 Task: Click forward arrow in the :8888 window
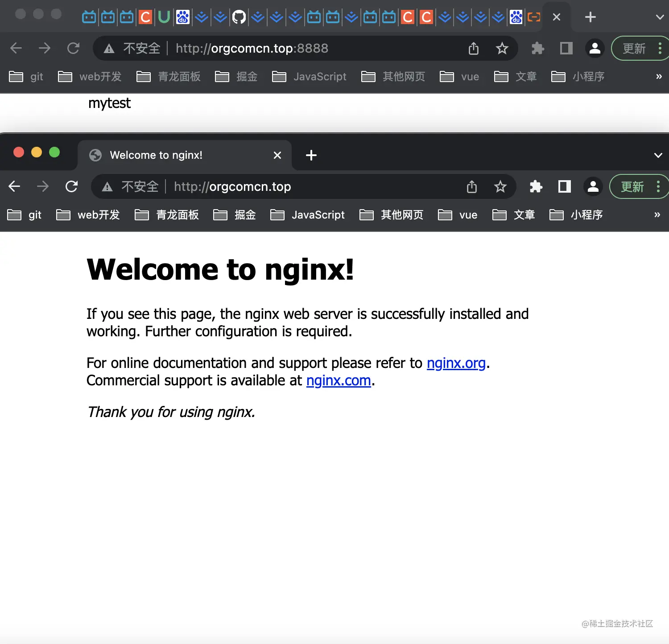click(45, 48)
